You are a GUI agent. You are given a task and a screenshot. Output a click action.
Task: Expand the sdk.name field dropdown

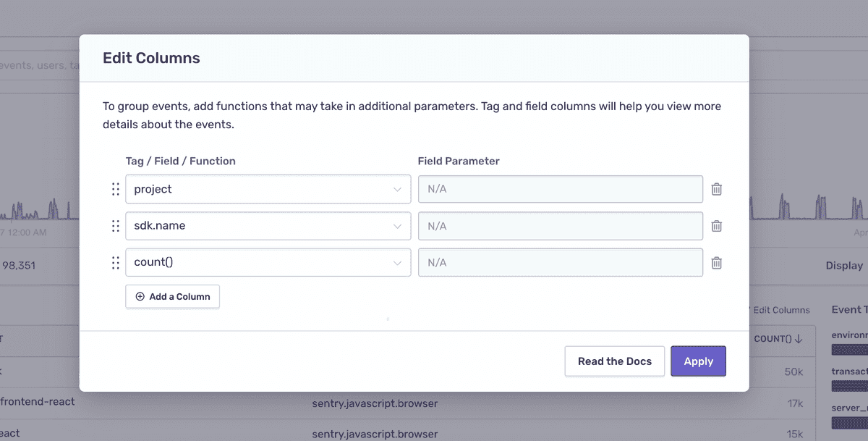coord(268,226)
